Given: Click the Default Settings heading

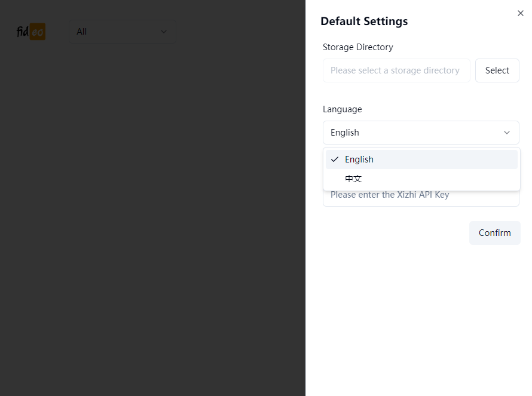Looking at the screenshot, I should [x=364, y=22].
